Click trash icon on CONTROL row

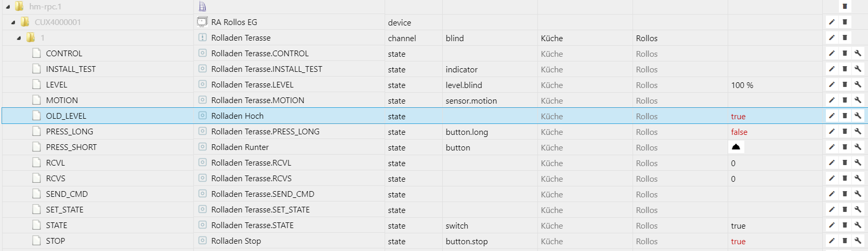click(x=845, y=53)
